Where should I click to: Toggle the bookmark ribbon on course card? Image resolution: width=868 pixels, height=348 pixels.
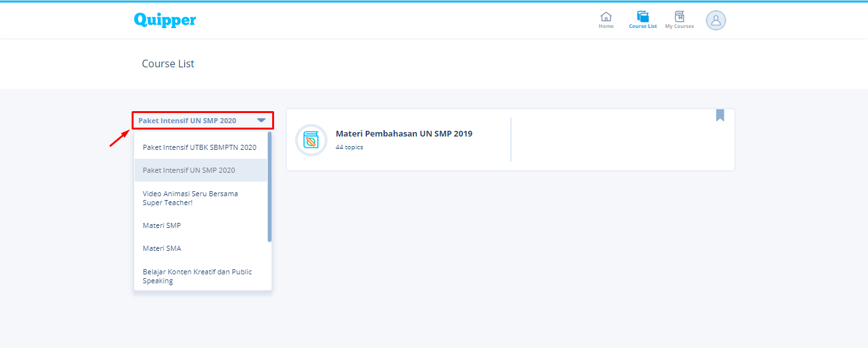pos(720,115)
